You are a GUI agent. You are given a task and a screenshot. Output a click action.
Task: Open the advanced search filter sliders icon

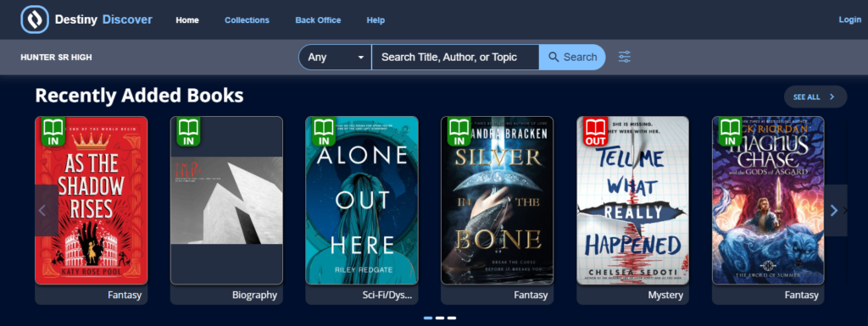tap(625, 57)
